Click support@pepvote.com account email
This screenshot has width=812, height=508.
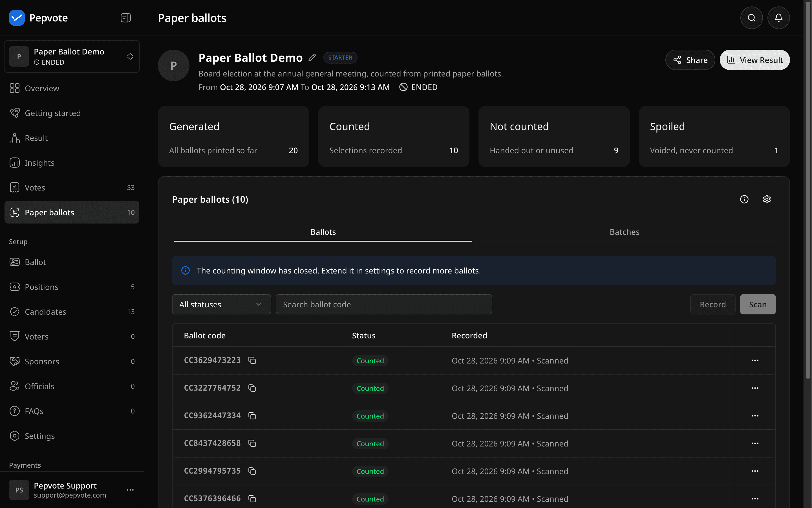point(70,495)
